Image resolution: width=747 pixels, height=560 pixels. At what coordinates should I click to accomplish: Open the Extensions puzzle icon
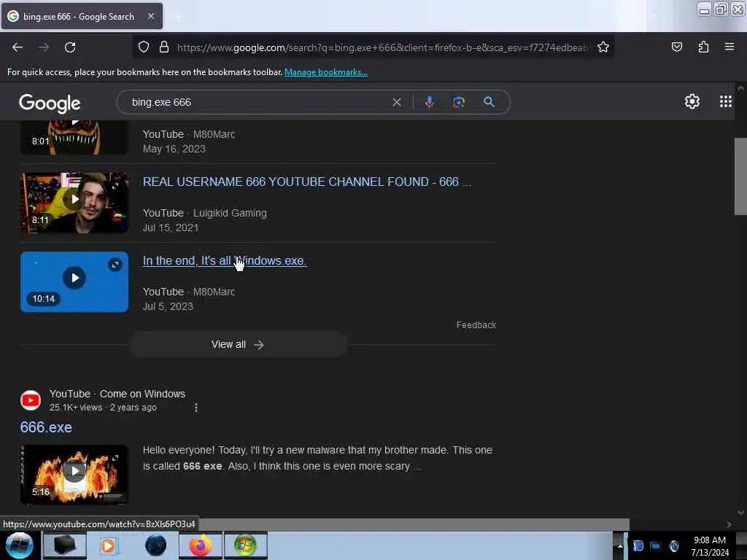click(703, 47)
